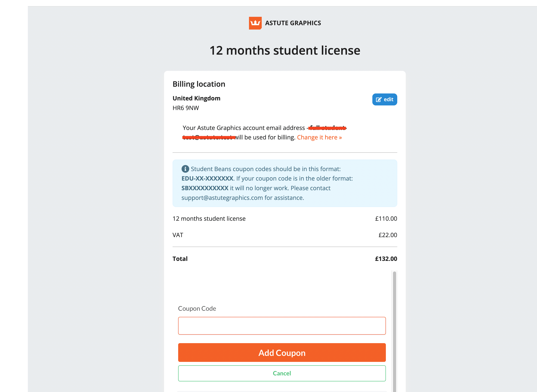This screenshot has height=392, width=537.
Task: Click the Billing location heading
Action: 199,84
